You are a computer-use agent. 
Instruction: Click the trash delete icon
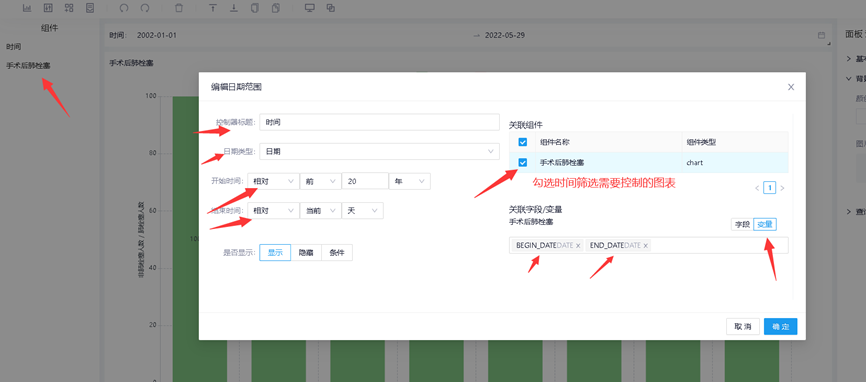[x=178, y=8]
